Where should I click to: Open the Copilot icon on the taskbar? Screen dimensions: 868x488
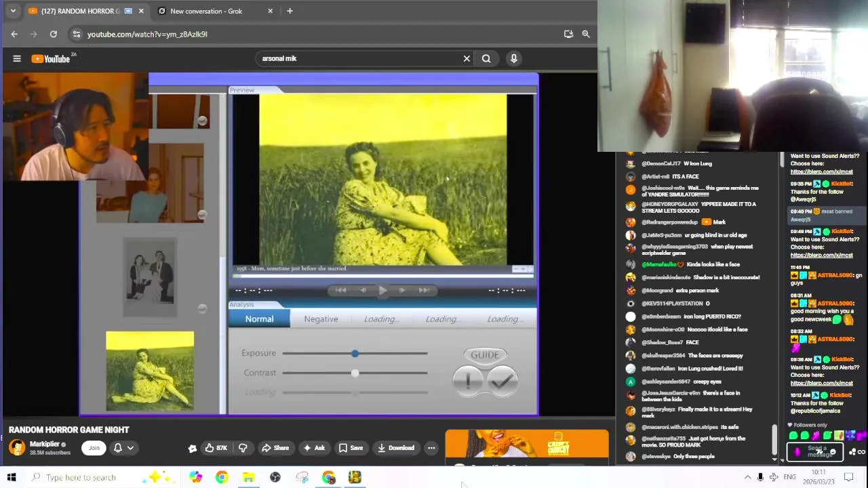195,477
